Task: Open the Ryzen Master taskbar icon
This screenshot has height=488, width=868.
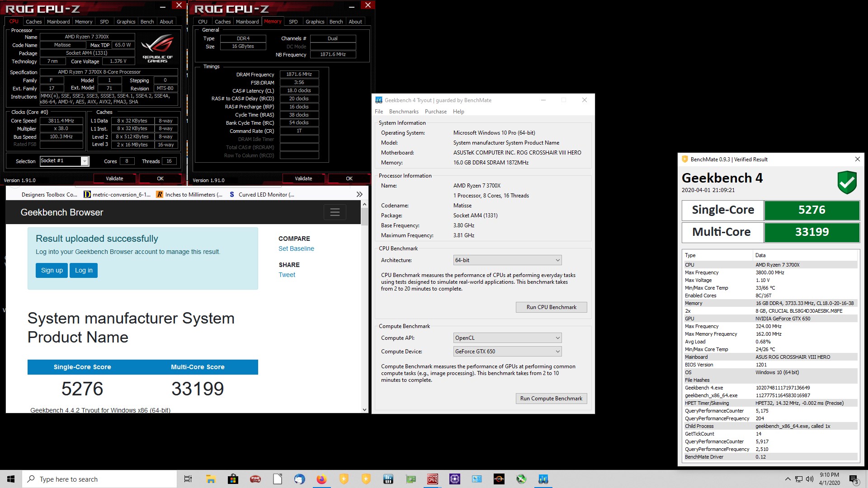Action: pos(499,479)
